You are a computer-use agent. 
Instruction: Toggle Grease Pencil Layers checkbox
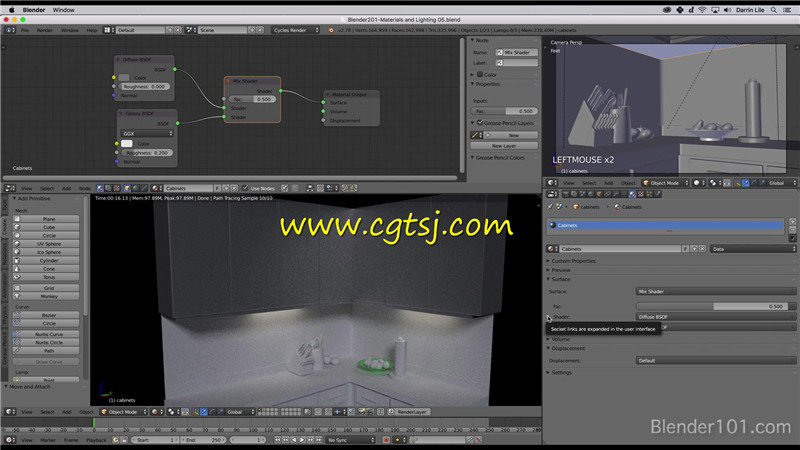[480, 123]
